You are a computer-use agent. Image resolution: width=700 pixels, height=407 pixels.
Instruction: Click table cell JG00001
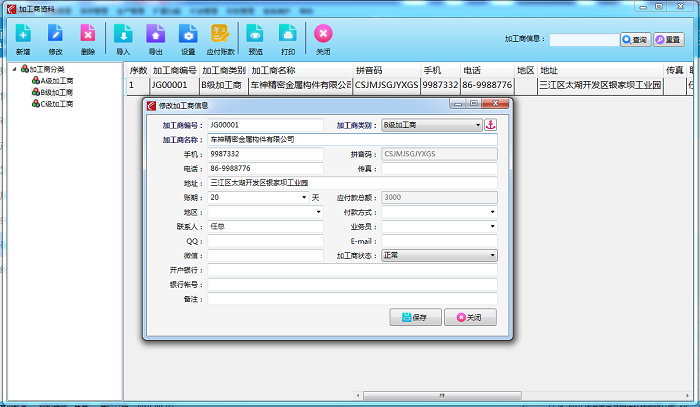[175, 85]
